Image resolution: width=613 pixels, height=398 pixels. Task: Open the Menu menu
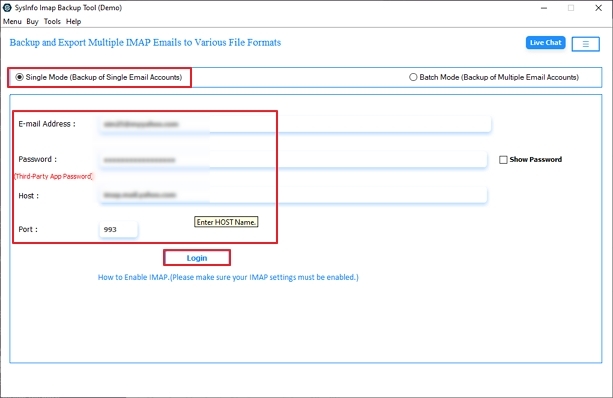pos(12,22)
